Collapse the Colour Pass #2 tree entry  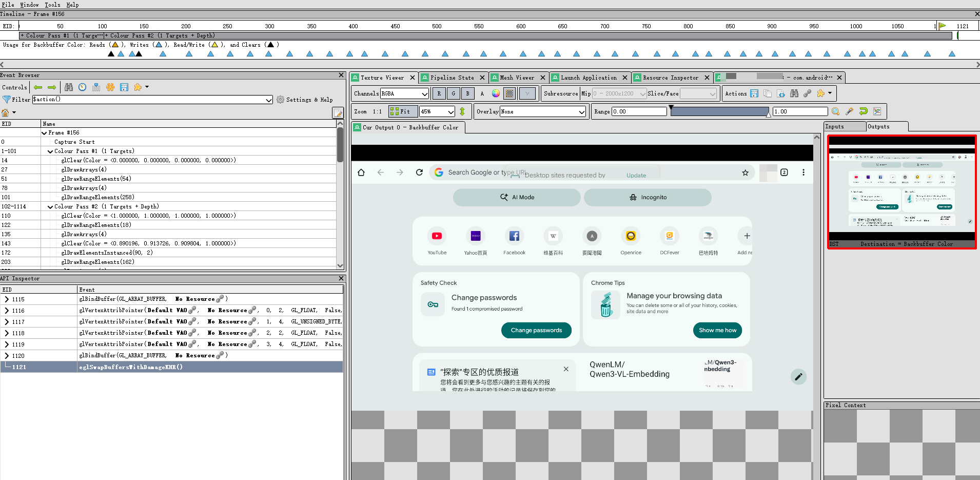pyautogui.click(x=50, y=206)
